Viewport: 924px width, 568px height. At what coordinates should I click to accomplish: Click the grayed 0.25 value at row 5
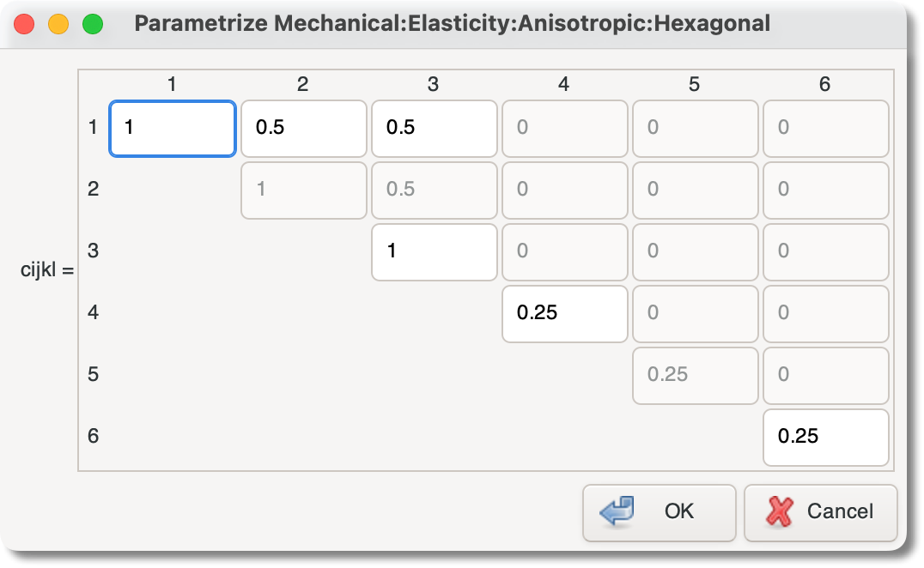pos(695,376)
